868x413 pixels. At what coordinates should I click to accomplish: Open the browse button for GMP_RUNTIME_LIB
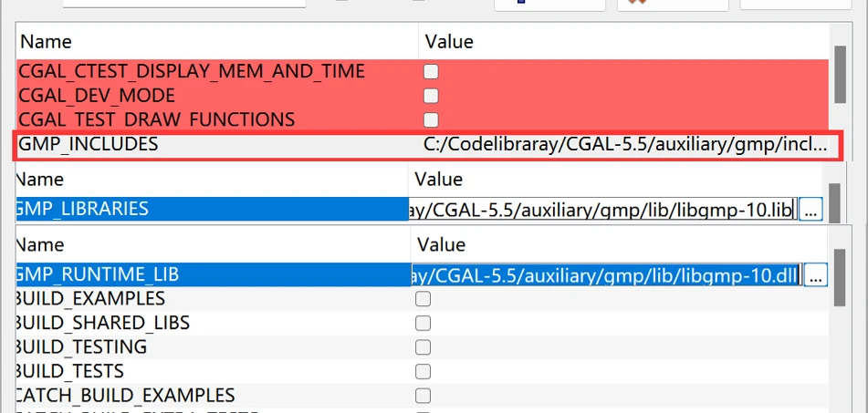[x=816, y=274]
